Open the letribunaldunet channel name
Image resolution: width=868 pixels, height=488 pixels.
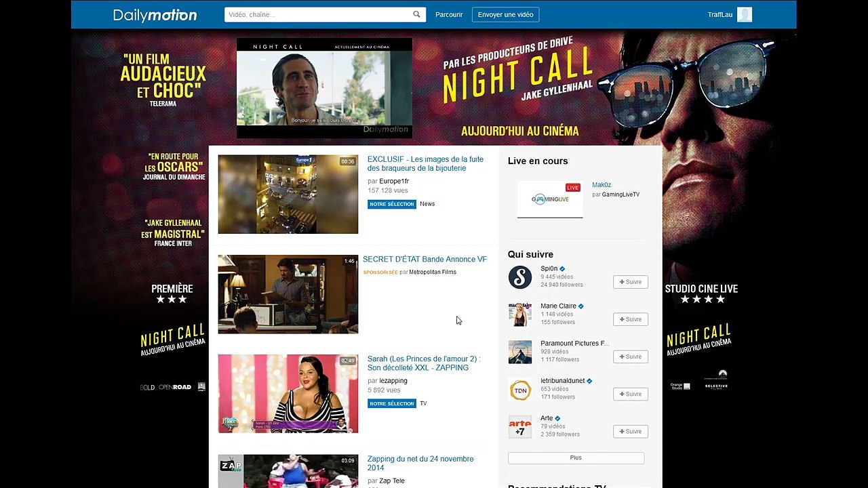(x=562, y=381)
